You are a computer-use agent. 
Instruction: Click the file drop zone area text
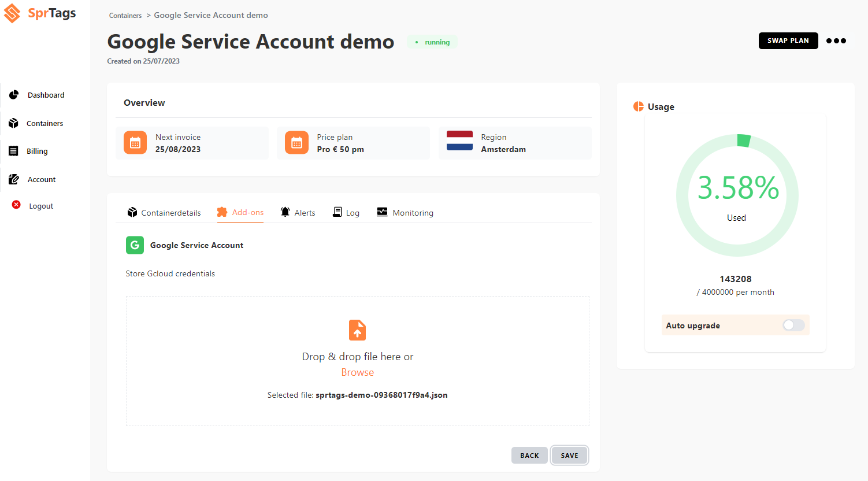358,357
